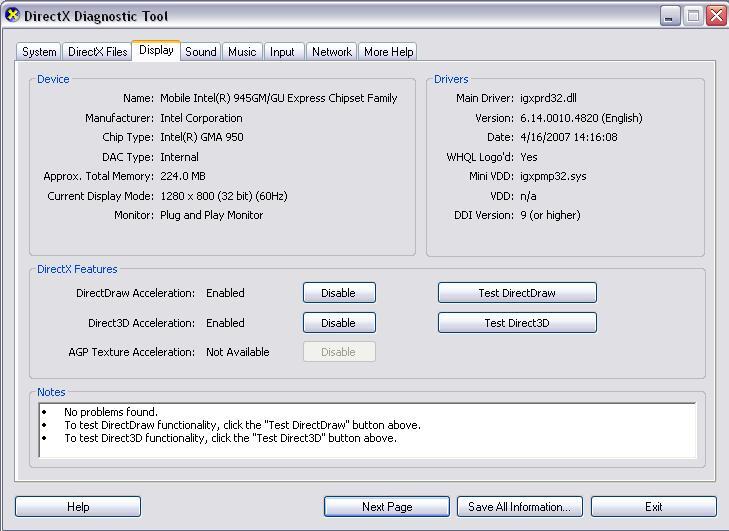Click 'Current Display Mode:' label

pos(100,196)
